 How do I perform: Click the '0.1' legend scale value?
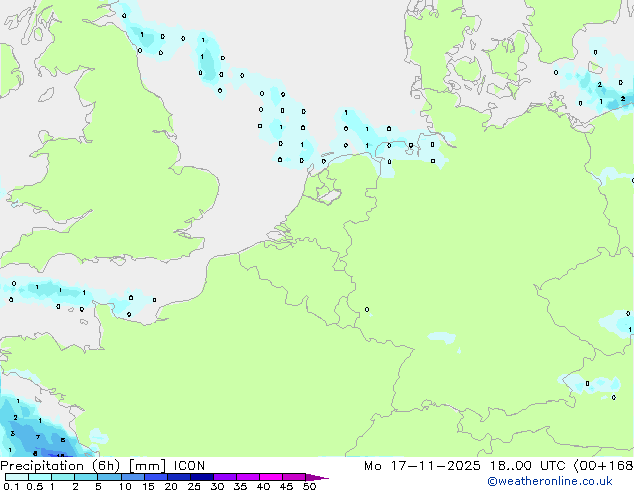(11, 486)
